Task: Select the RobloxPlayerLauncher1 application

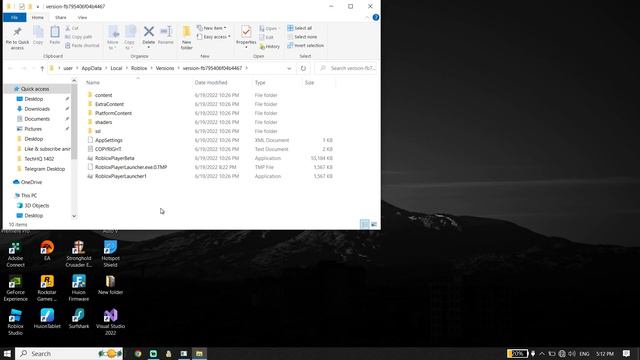Action: pyautogui.click(x=120, y=176)
